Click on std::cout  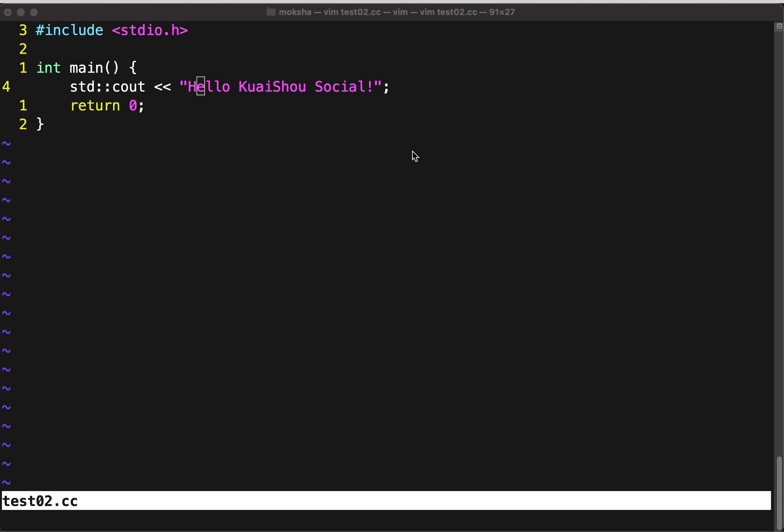click(x=107, y=87)
